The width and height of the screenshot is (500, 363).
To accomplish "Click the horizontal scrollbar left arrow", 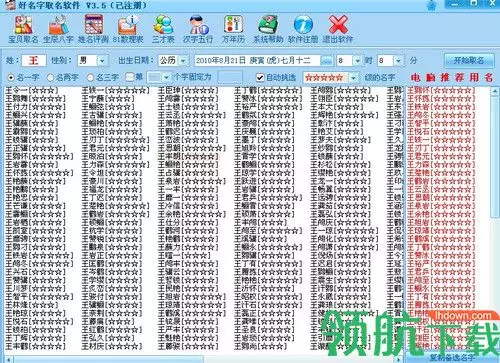I will (x=9, y=360).
